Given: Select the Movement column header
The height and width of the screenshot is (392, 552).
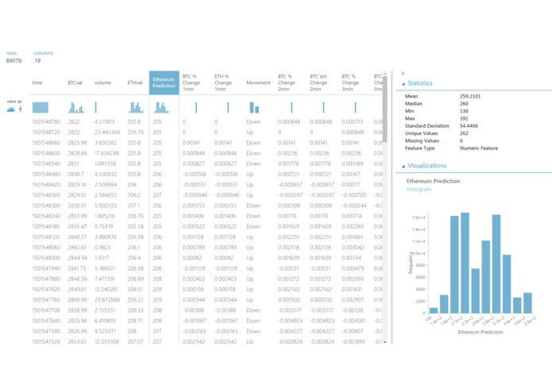Looking at the screenshot, I should pos(258,83).
